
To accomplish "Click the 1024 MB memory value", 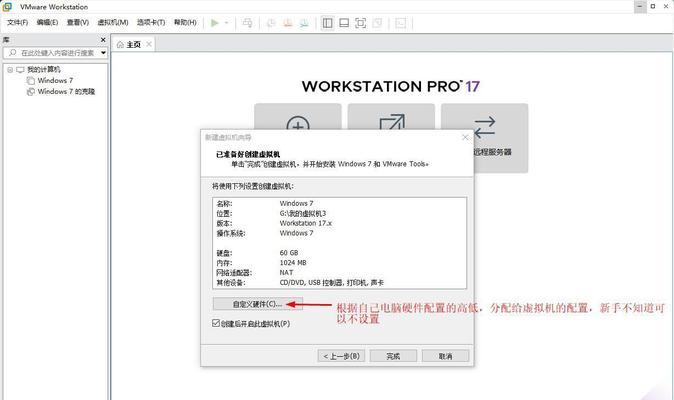I will tap(293, 263).
